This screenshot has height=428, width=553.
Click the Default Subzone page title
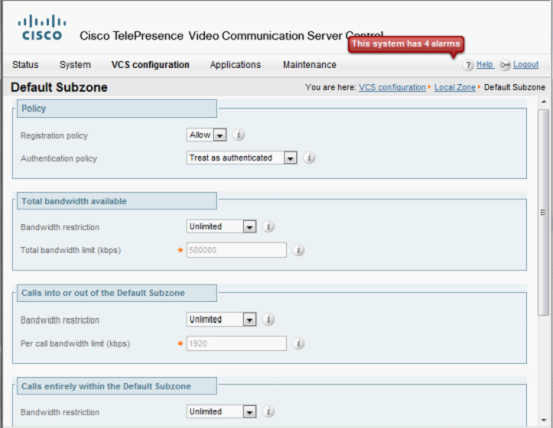click(x=59, y=87)
